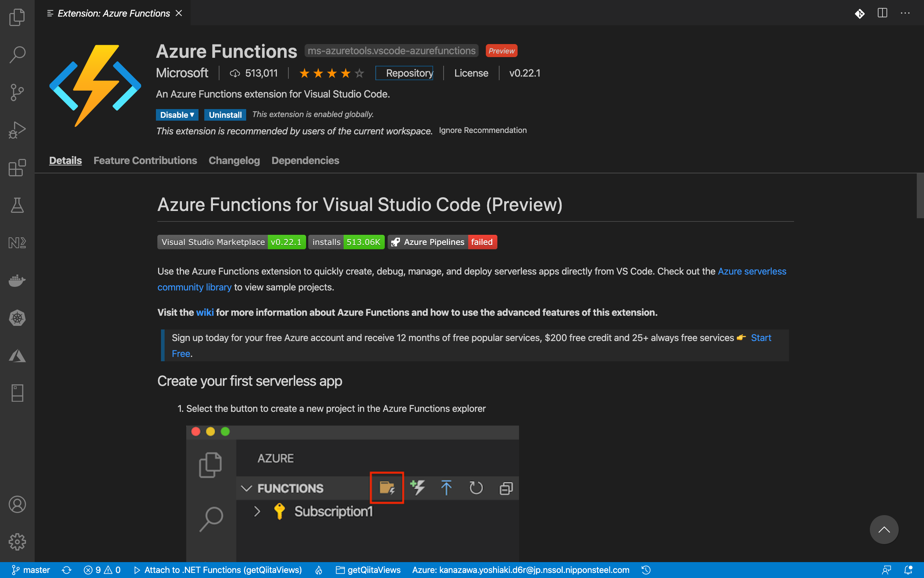Open the Extensions view
Screen dimensions: 924x578
tap(17, 168)
